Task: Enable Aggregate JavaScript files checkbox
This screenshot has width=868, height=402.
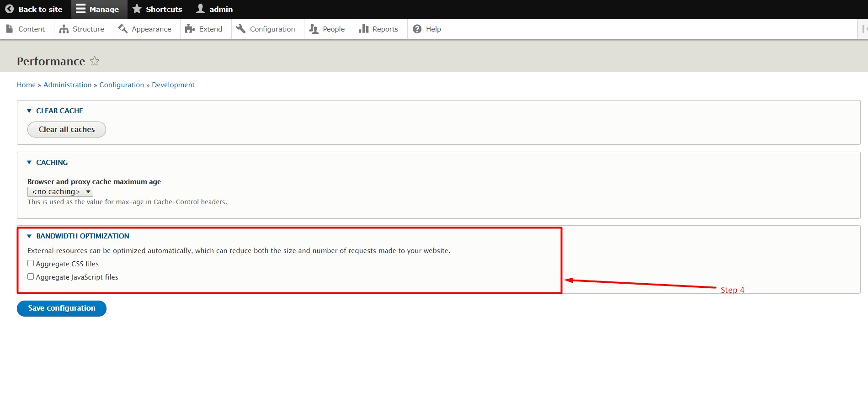Action: pos(31,276)
